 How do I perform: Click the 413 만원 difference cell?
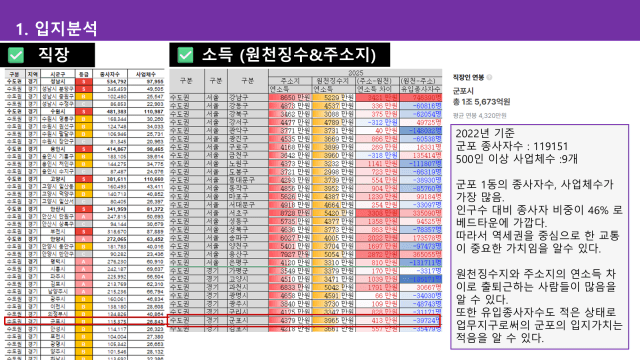(x=377, y=320)
